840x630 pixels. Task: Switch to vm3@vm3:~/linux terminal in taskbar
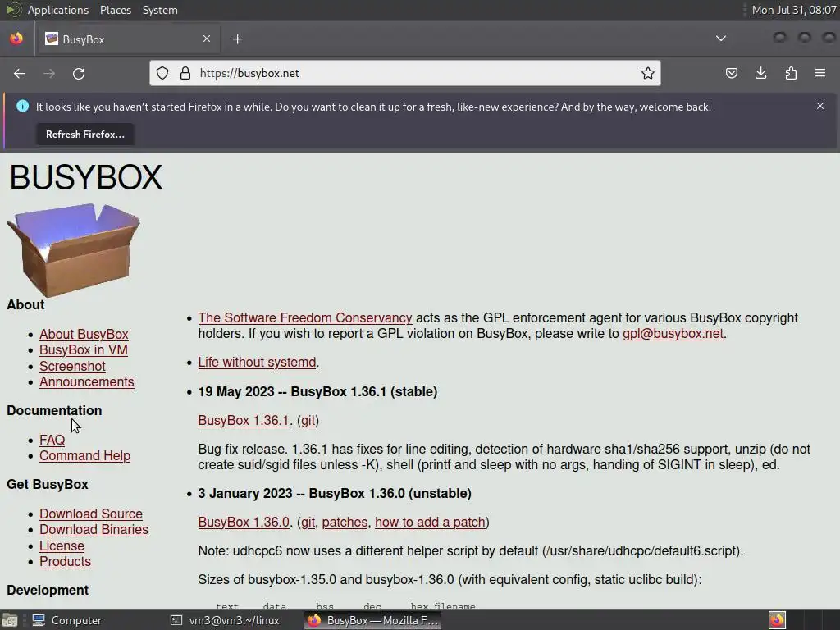225,620
